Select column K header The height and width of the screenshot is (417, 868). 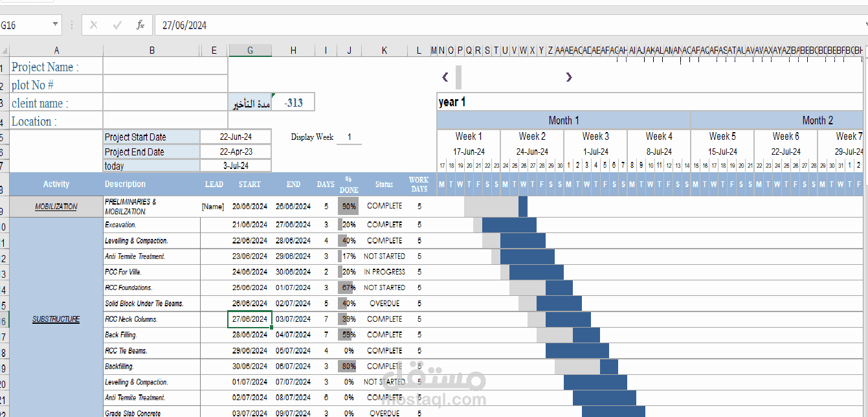coord(384,51)
